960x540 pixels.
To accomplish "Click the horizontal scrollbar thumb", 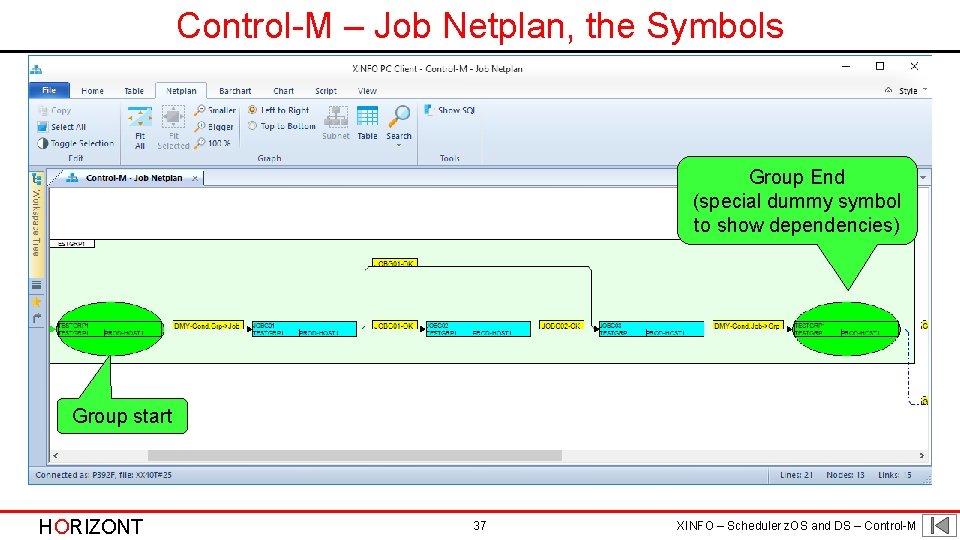I will pyautogui.click(x=355, y=456).
